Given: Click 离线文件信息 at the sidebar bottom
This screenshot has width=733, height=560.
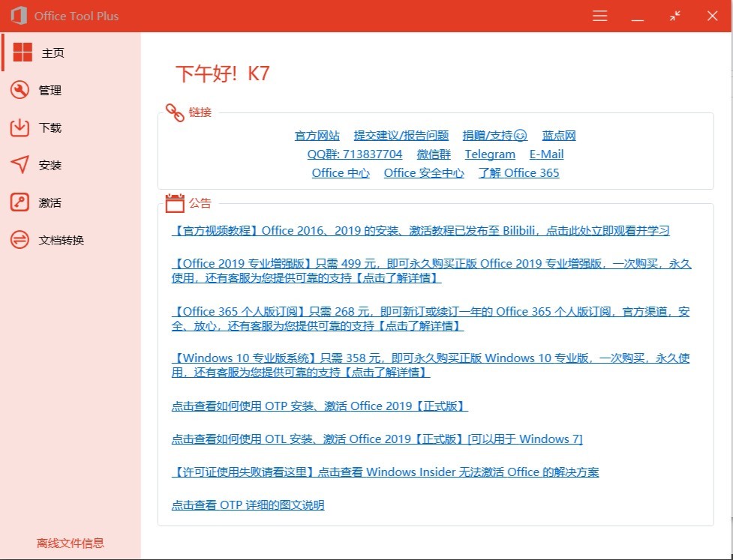Looking at the screenshot, I should point(71,544).
